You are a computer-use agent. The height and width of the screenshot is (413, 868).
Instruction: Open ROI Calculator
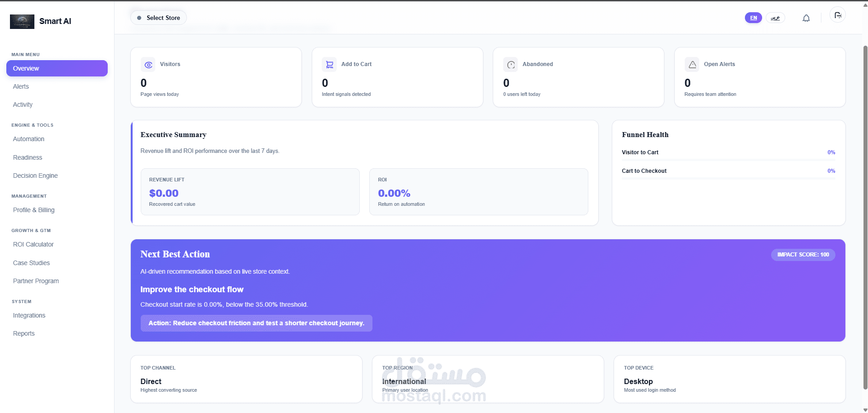click(x=33, y=244)
